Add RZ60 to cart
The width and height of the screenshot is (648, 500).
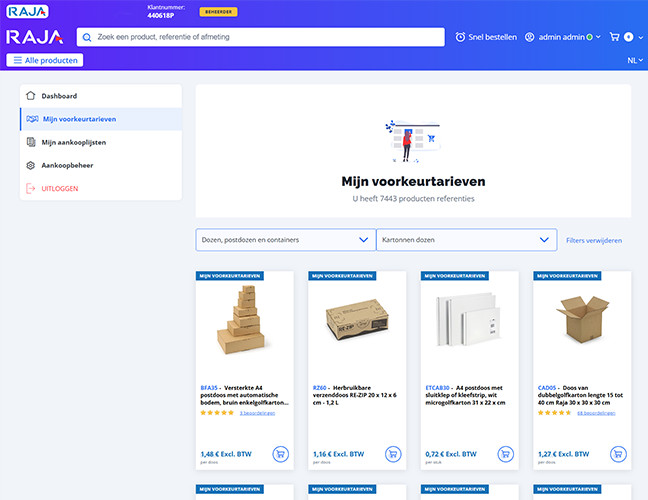[393, 454]
